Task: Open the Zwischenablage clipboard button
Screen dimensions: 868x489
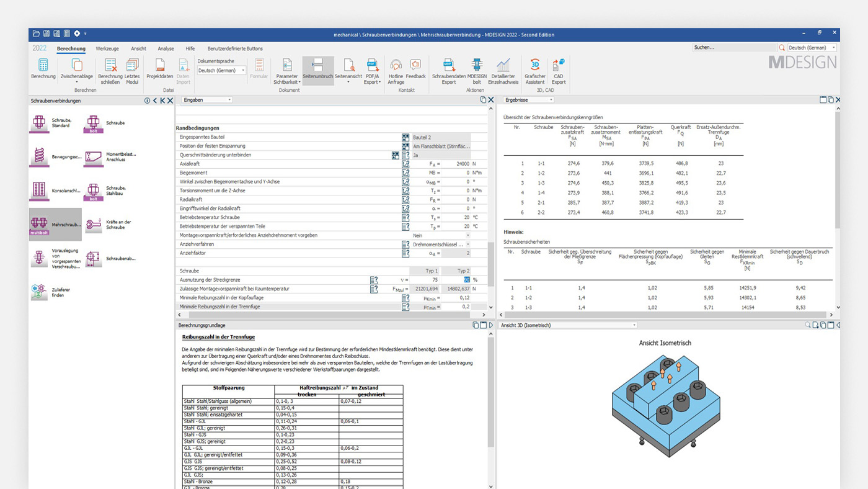Action: tap(77, 70)
